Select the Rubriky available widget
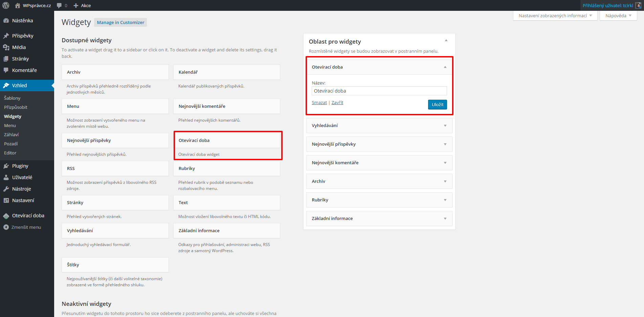 [x=227, y=169]
